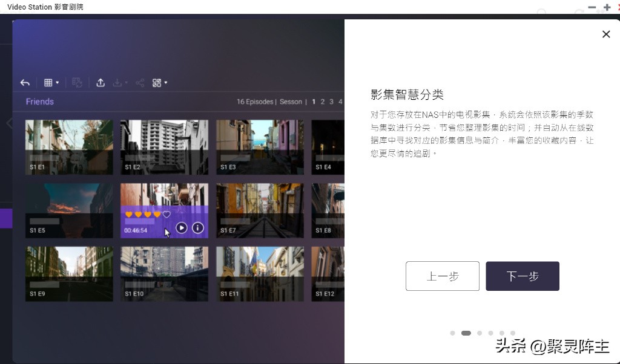Viewport: 620px width, 364px height.
Task: Open the grid view dropdown arrow
Action: (x=58, y=82)
